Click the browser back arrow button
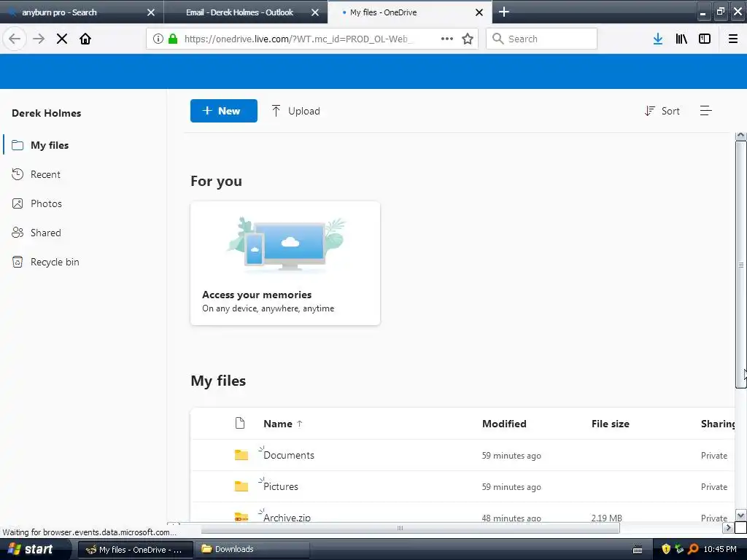This screenshot has width=747, height=560. click(x=15, y=39)
